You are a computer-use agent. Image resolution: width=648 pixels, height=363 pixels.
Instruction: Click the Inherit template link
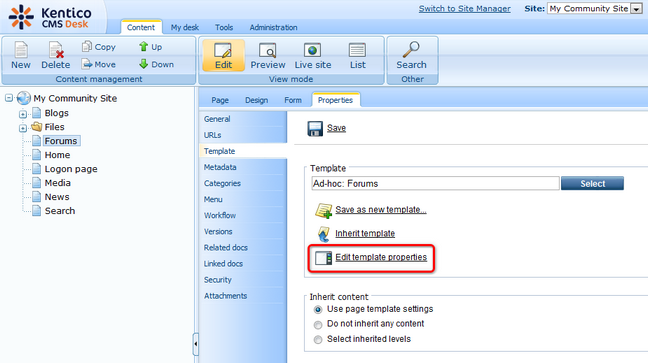365,234
